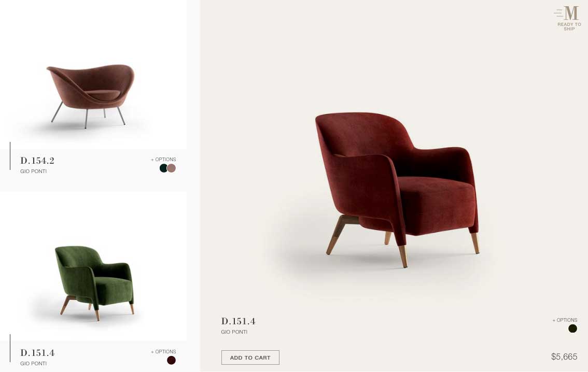588x372 pixels.
Task: Open the green D.151.4 armchair thumbnail
Action: [94, 283]
